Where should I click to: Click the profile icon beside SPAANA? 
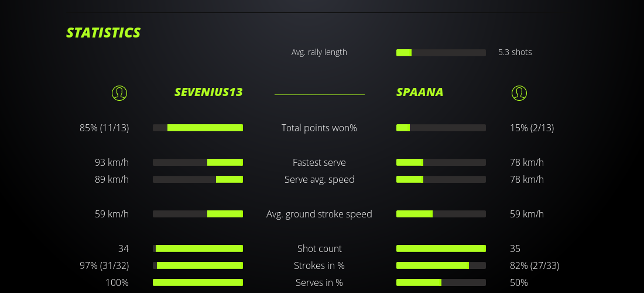[x=519, y=93]
